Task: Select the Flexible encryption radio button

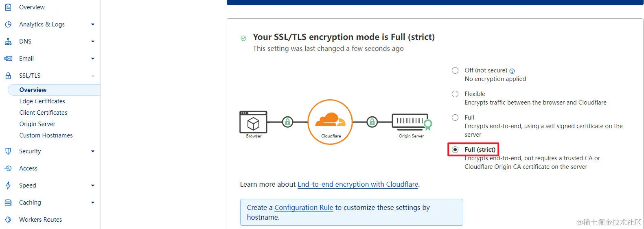Action: (x=455, y=94)
